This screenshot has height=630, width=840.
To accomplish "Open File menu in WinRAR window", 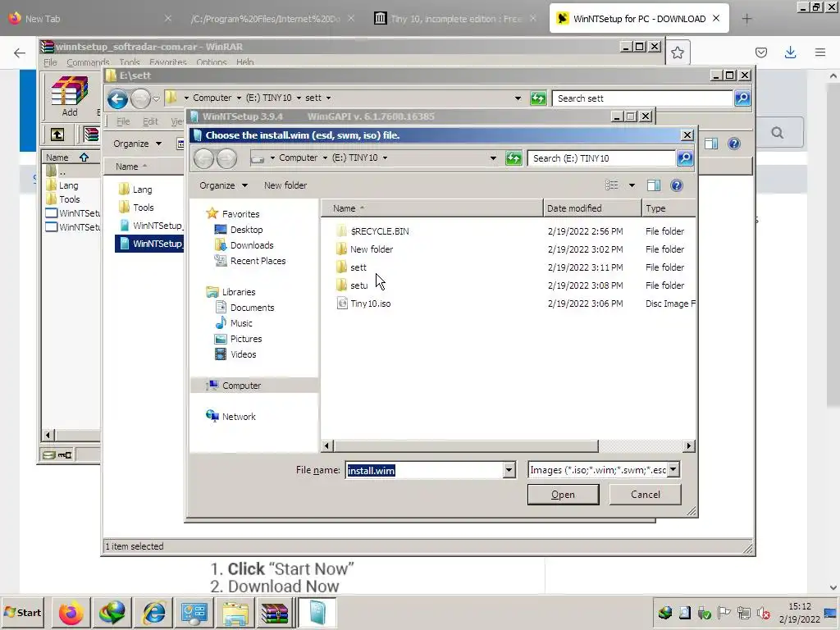I will coord(50,62).
